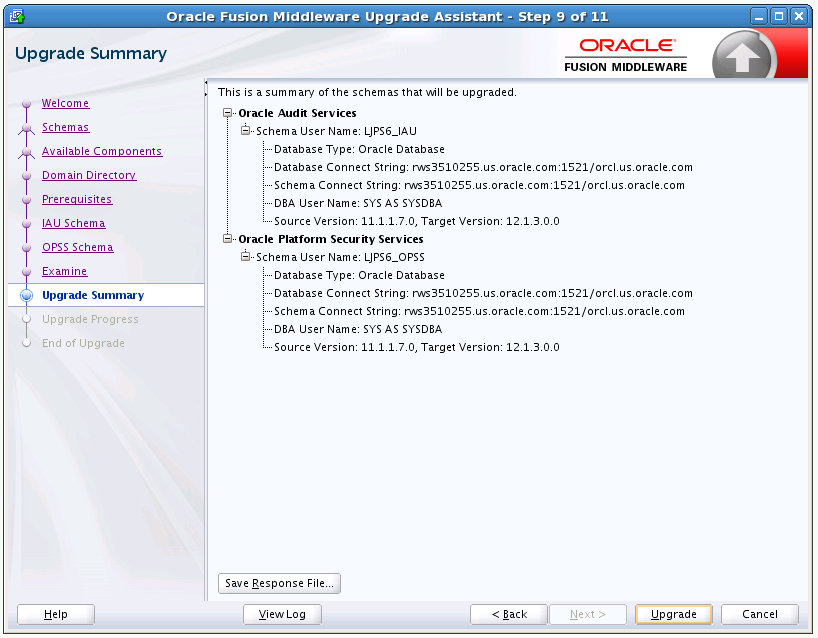Select Oracle Platform Security Services heading
Screen dimensions: 818x638
pyautogui.click(x=331, y=239)
